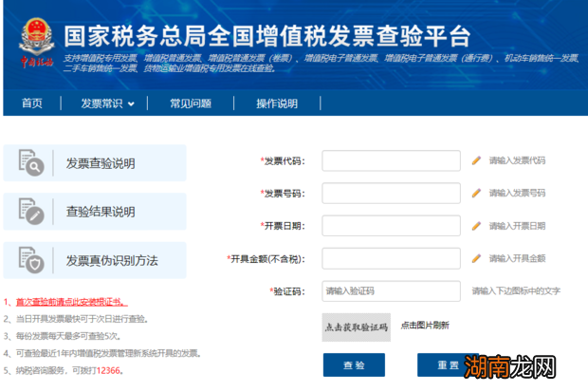Click the 首次查验前请点此安装根证书 link
This screenshot has height=392, width=588.
[72, 302]
